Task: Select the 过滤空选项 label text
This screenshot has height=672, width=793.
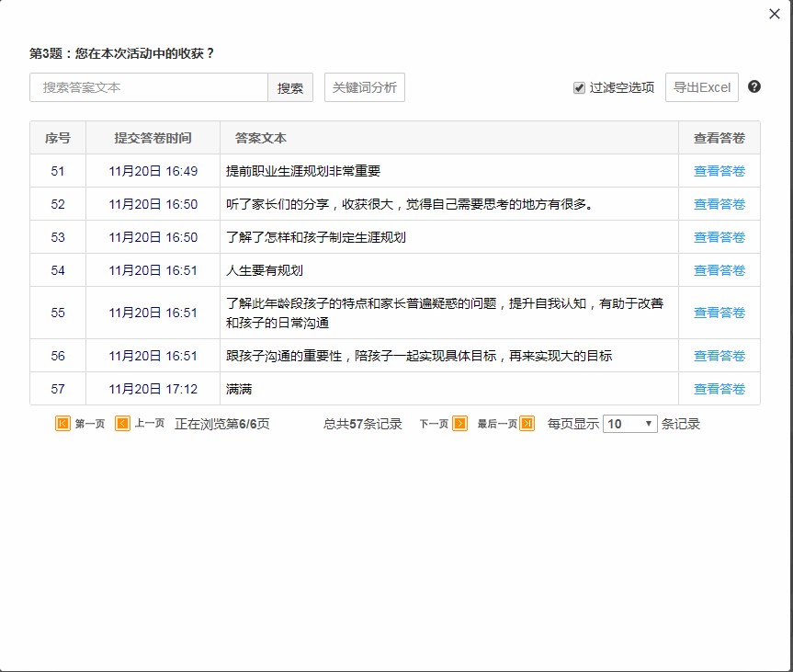Action: 621,87
